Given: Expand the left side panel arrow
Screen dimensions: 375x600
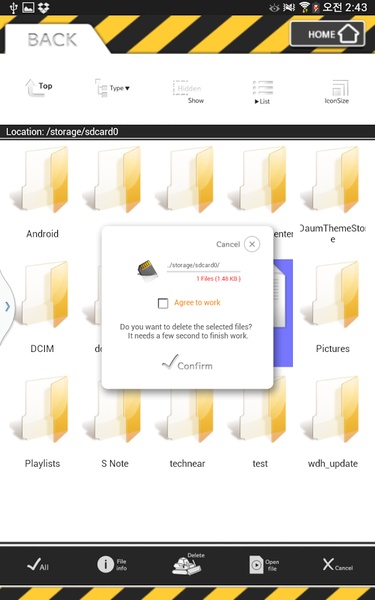Looking at the screenshot, I should (x=7, y=306).
